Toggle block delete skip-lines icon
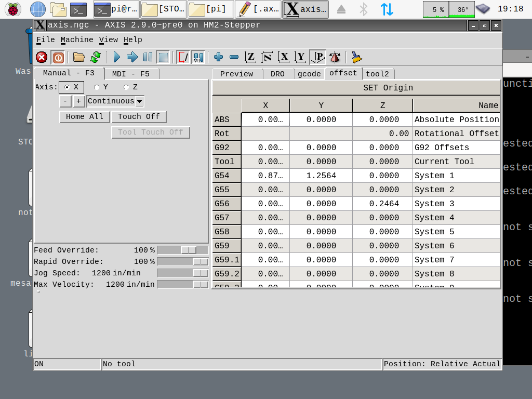This screenshot has width=532, height=399. (183, 57)
